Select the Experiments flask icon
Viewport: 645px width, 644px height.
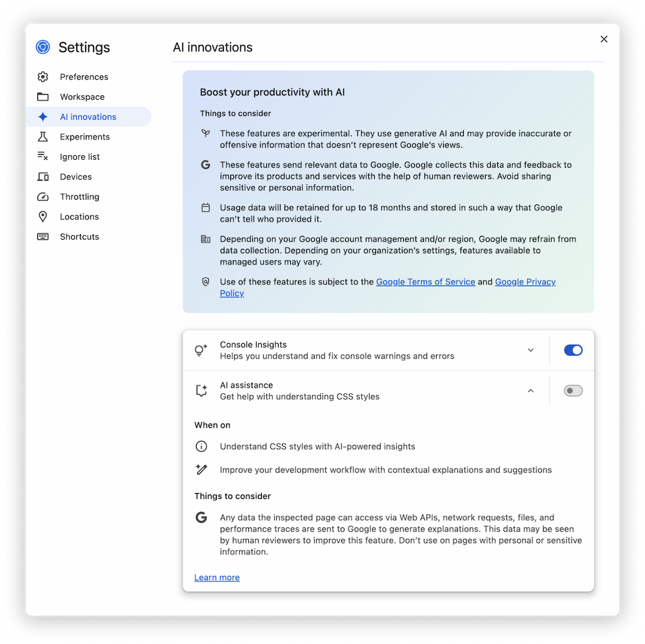[x=43, y=137]
